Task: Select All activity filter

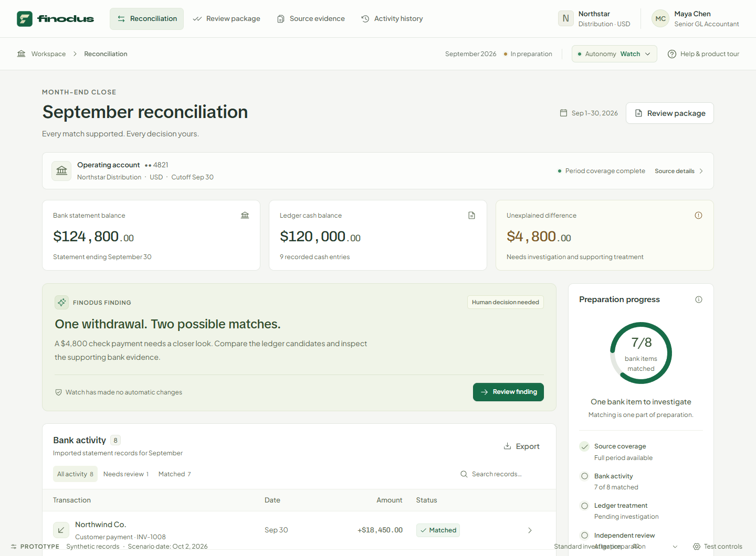Action: click(x=76, y=474)
